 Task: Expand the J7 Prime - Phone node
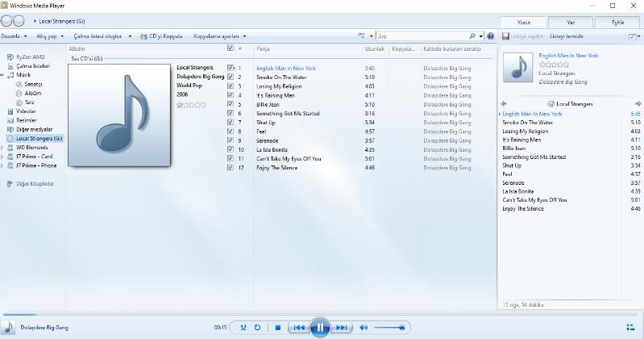pyautogui.click(x=2, y=165)
